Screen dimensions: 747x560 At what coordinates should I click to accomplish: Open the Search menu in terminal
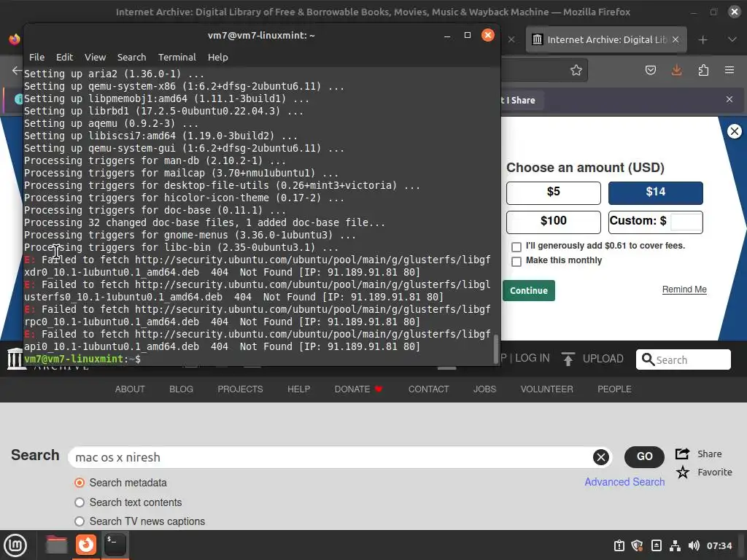click(131, 57)
